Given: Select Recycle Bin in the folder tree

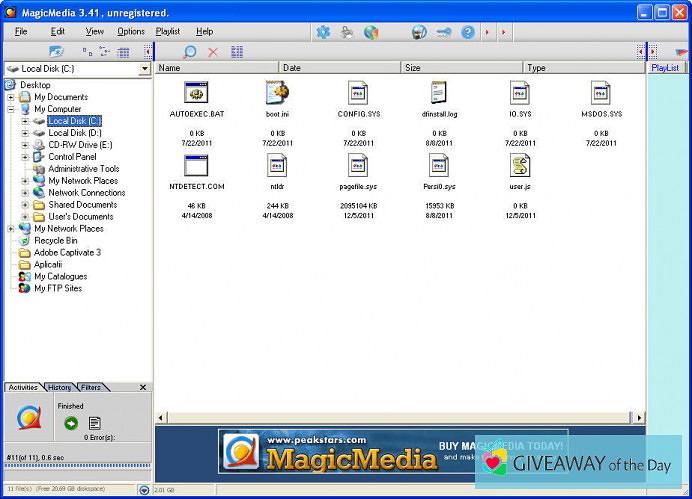Looking at the screenshot, I should coord(55,241).
